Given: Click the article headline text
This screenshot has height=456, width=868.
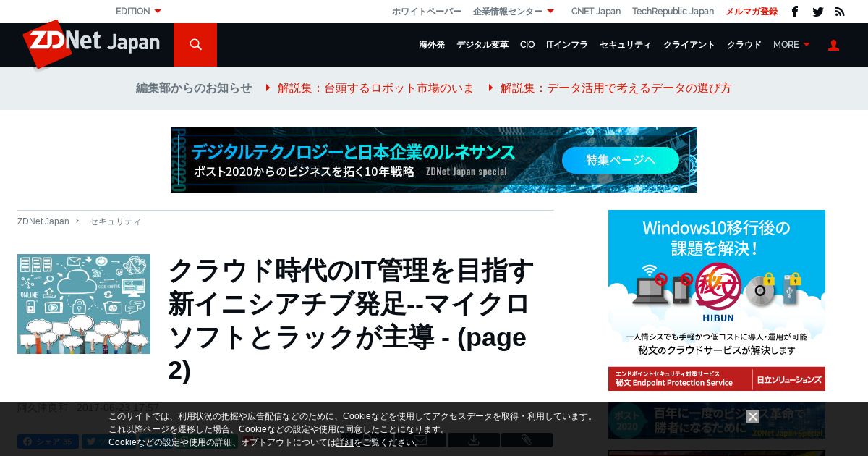Looking at the screenshot, I should click(x=351, y=320).
